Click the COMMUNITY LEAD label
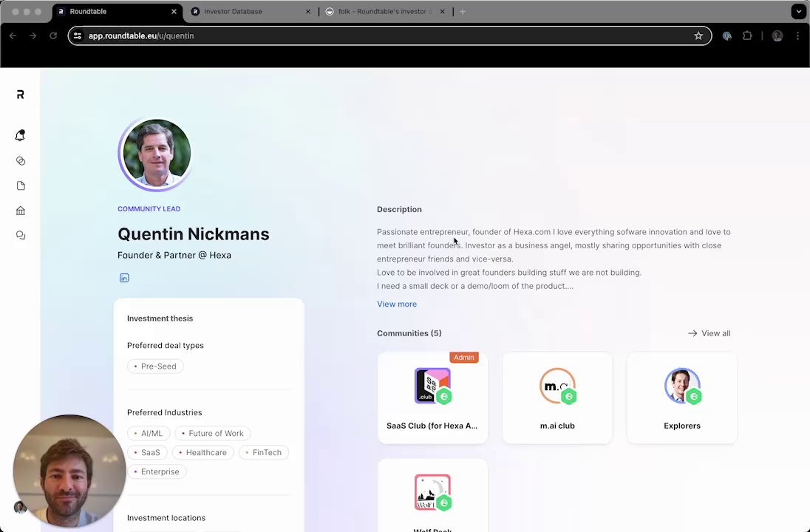Viewport: 810px width, 532px height. pyautogui.click(x=149, y=208)
